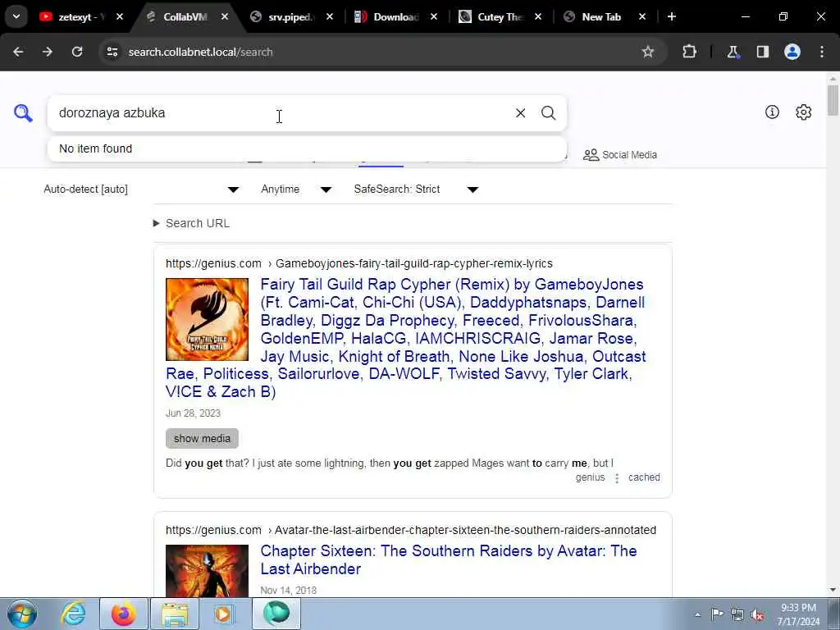840x630 pixels.
Task: Click the muted volume tray icon
Action: click(757, 614)
